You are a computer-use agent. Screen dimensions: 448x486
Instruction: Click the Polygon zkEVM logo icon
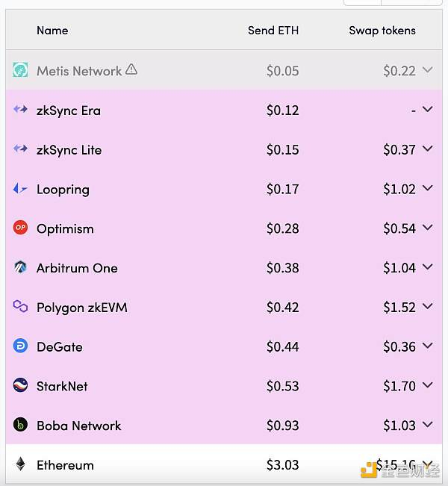pyautogui.click(x=20, y=307)
